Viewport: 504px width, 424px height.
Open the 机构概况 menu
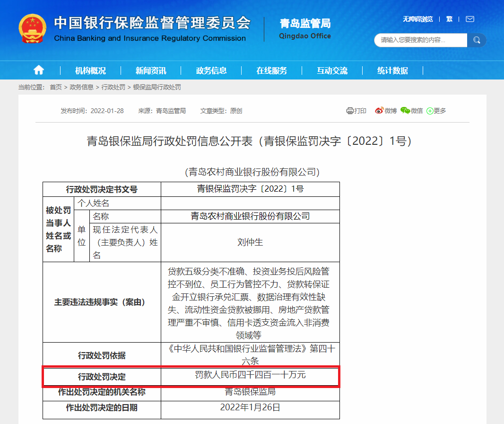[90, 71]
